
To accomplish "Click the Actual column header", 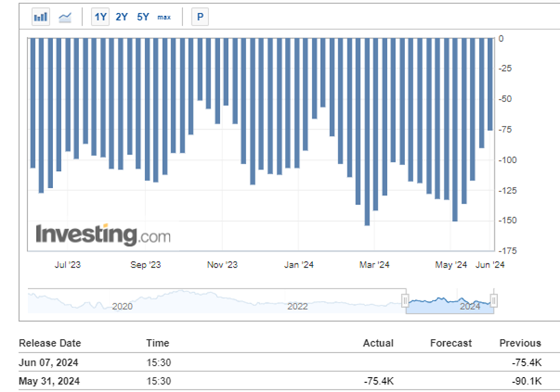I will click(378, 343).
